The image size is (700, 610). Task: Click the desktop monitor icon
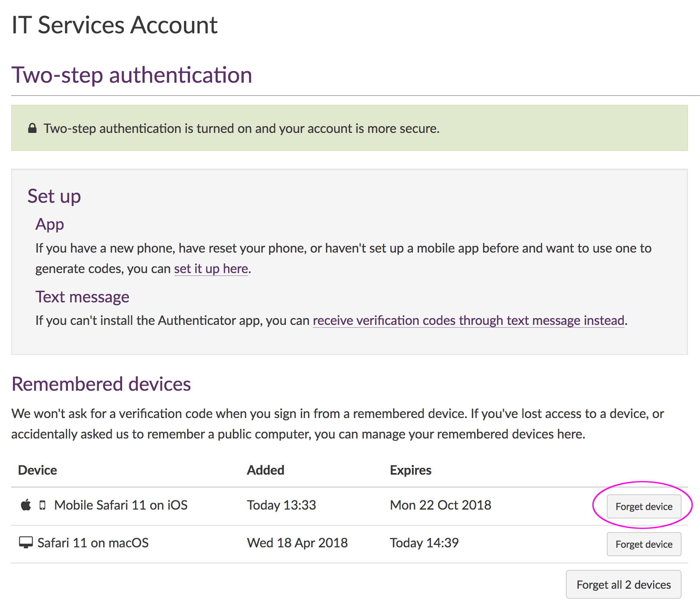[26, 543]
